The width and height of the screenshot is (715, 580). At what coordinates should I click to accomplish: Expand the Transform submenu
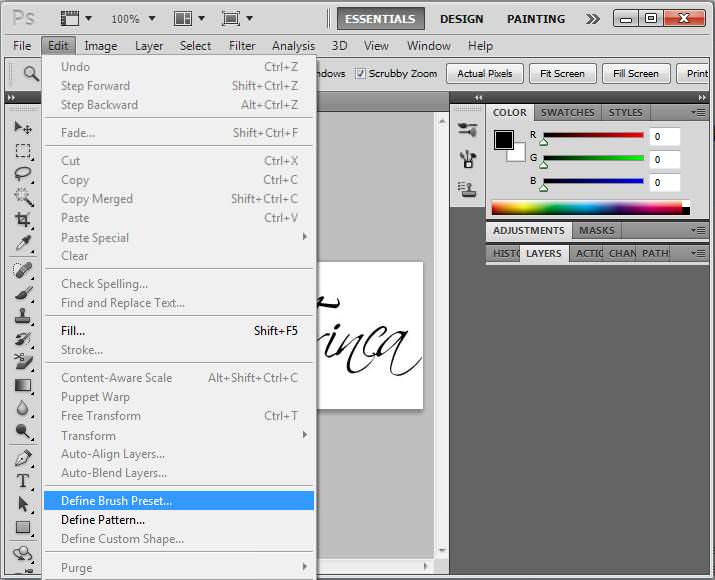[x=179, y=435]
